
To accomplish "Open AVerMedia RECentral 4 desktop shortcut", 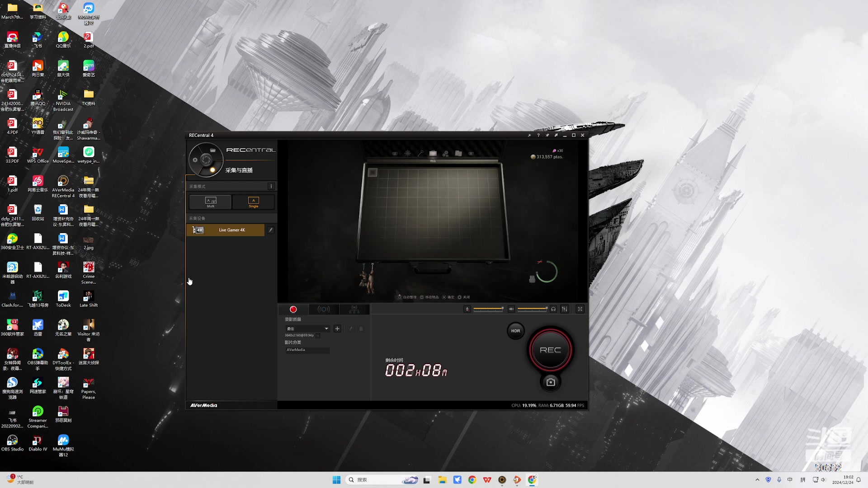I will click(63, 186).
